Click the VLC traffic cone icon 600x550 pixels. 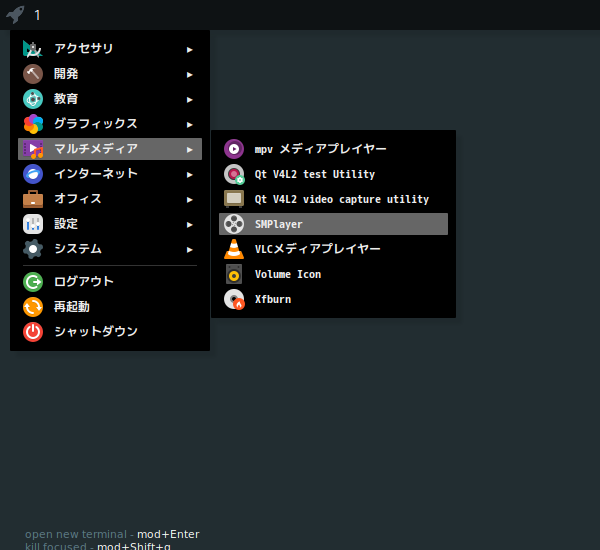pyautogui.click(x=234, y=249)
